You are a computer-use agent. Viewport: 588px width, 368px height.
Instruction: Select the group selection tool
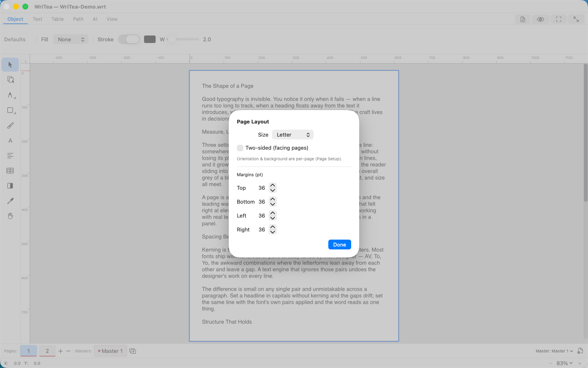tap(10, 80)
